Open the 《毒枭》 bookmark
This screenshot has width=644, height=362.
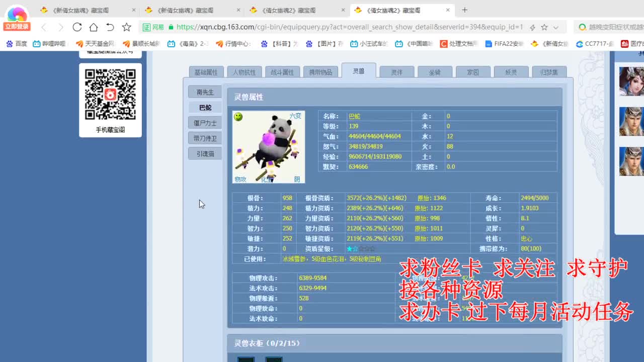[188, 44]
